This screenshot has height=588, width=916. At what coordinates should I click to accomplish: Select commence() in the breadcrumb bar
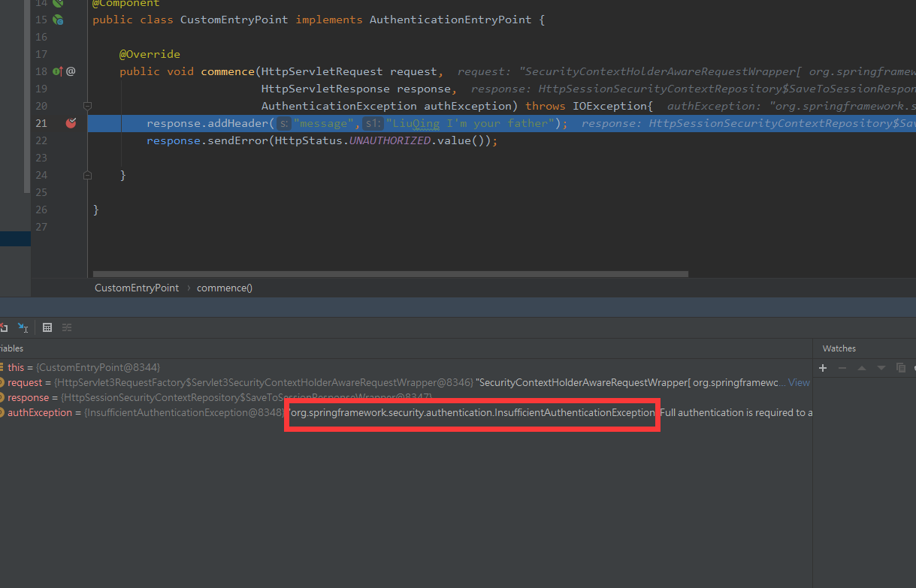[x=225, y=288]
